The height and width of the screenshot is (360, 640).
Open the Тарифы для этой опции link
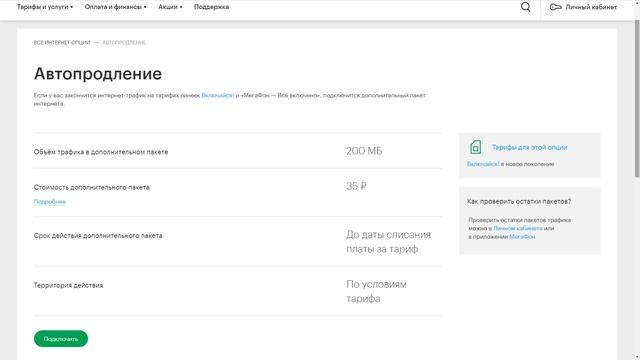click(x=529, y=147)
